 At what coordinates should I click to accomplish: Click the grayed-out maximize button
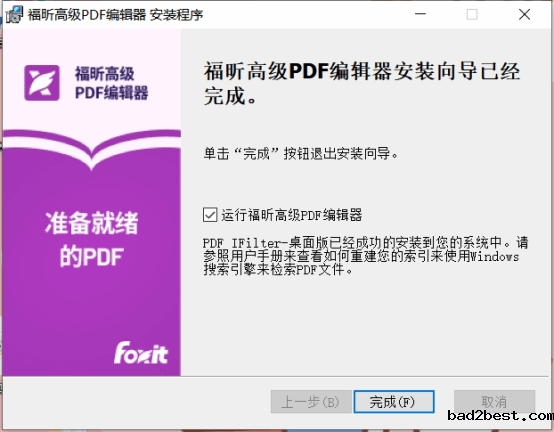[472, 14]
